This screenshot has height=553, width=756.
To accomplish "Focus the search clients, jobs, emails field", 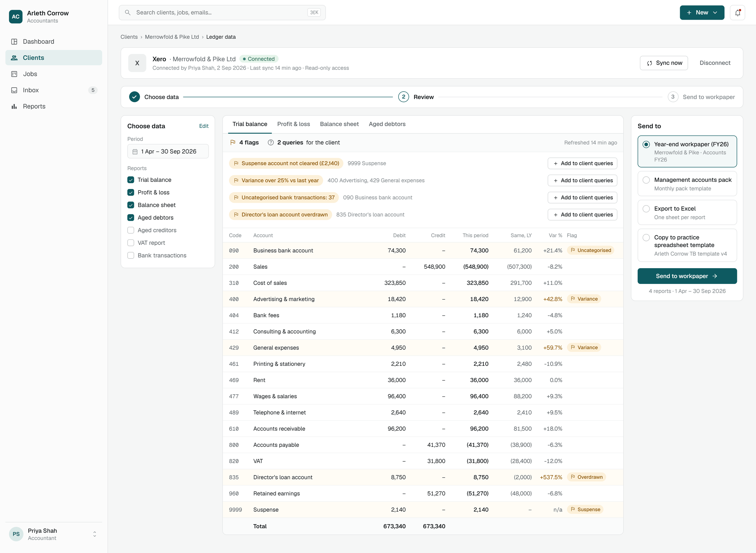I will 222,13.
